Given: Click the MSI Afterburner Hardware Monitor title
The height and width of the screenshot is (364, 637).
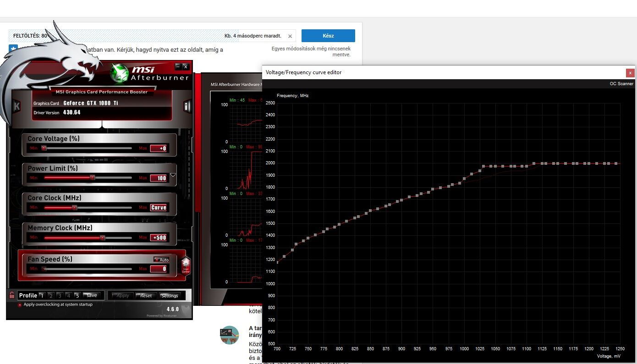Looking at the screenshot, I should (236, 84).
